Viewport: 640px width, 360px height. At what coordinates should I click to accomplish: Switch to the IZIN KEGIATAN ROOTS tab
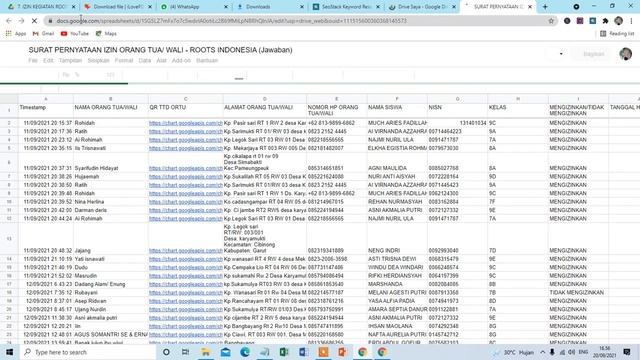[41, 7]
